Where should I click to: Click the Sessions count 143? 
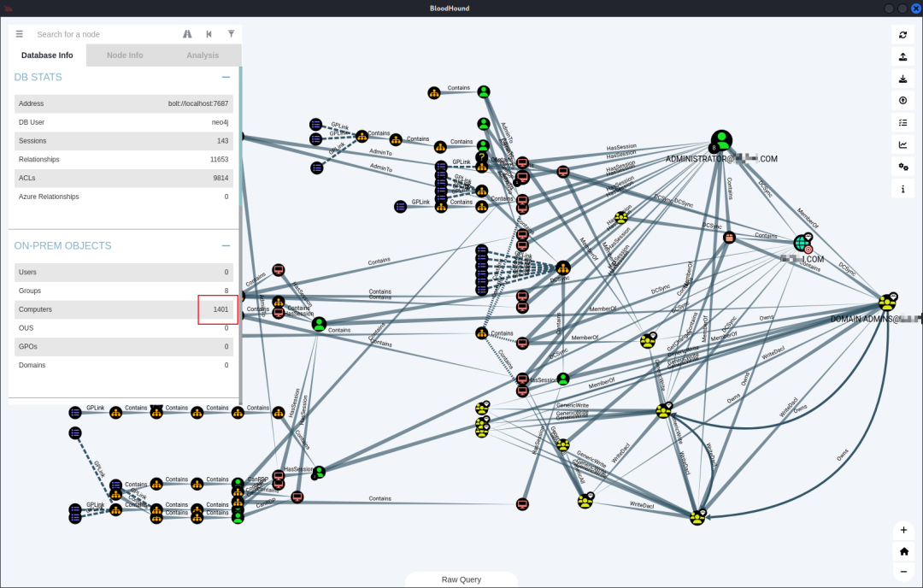click(222, 141)
